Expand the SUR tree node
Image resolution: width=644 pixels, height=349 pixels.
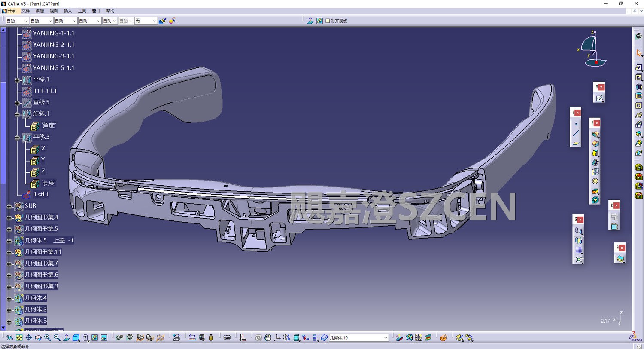pos(9,206)
